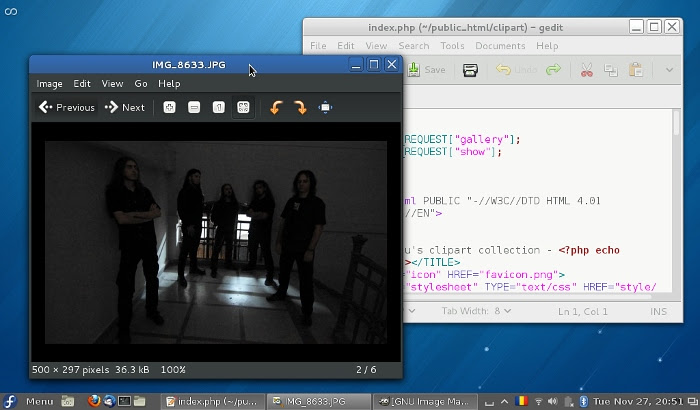The width and height of the screenshot is (700, 410).
Task: Launch Thunderbird mail icon in panel
Action: point(109,401)
